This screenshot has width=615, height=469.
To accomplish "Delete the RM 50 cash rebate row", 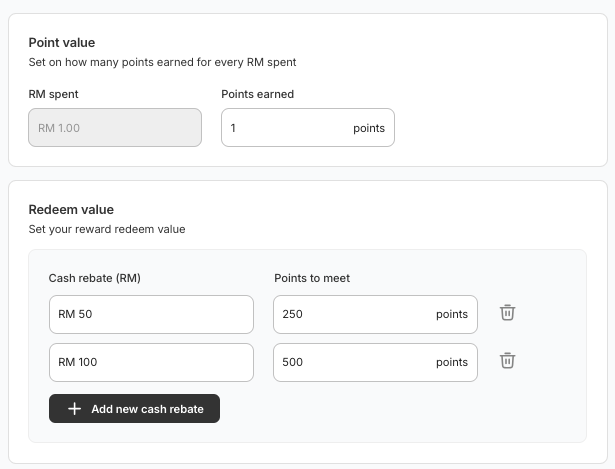I will pos(507,313).
